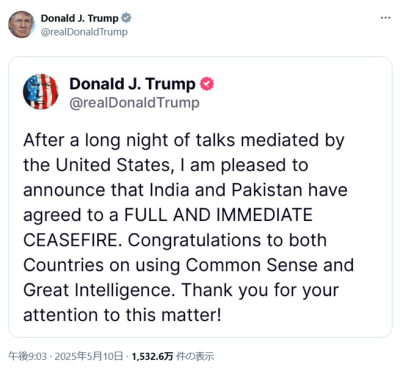
Task: Click the @realDonaldTrump handle inside the embedded card
Action: (134, 103)
